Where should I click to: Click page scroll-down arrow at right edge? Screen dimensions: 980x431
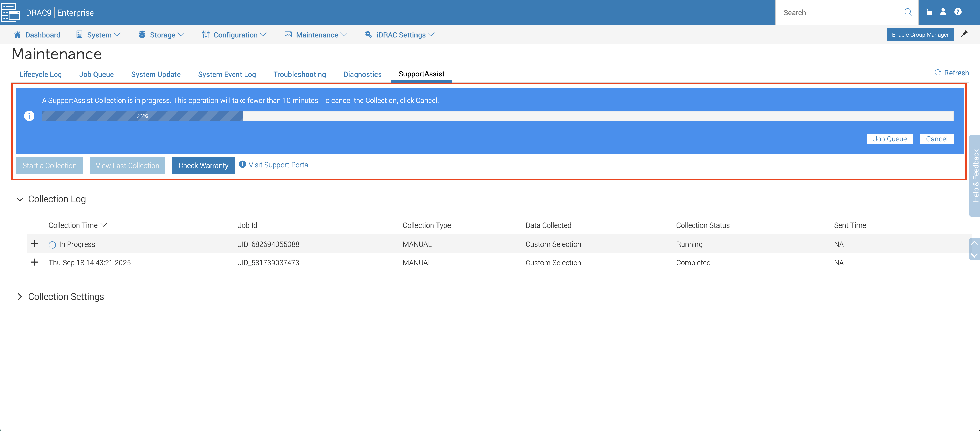975,255
